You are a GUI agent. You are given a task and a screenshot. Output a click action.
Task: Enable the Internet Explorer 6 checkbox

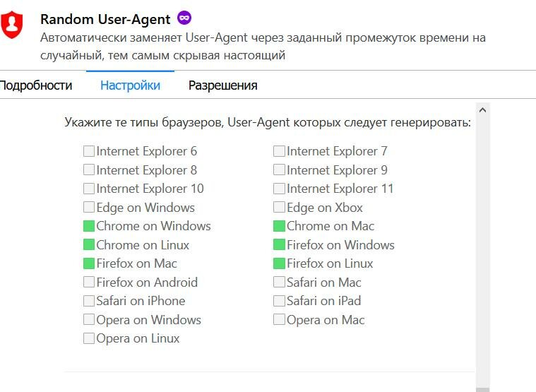89,151
